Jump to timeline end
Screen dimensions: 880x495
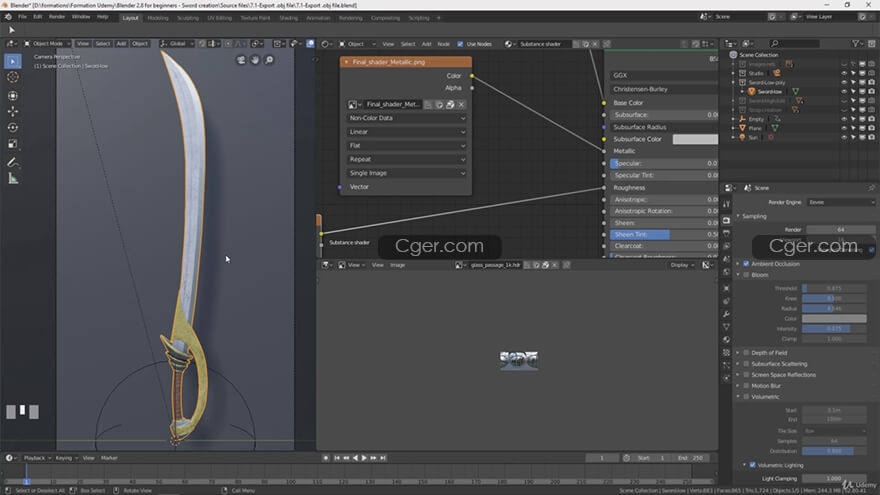pos(383,458)
